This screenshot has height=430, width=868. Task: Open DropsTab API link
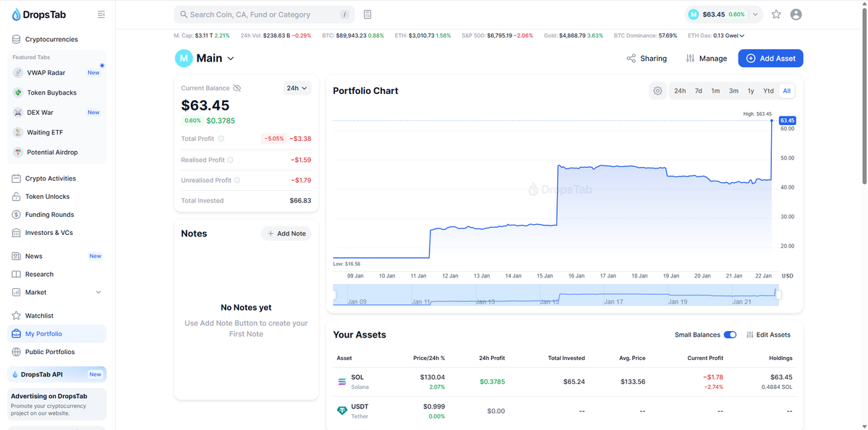57,374
